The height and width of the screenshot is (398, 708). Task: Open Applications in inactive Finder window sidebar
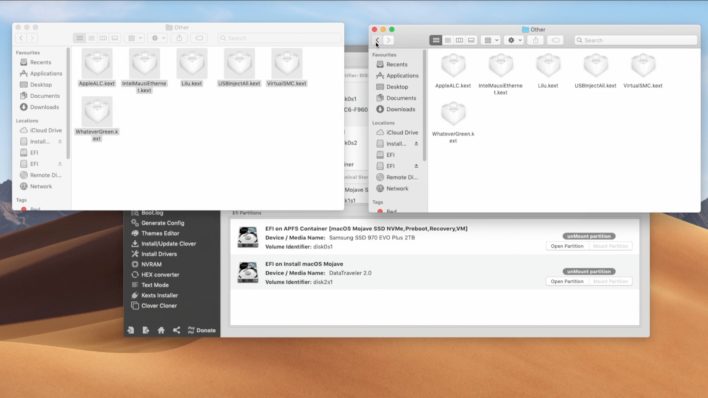click(x=41, y=74)
